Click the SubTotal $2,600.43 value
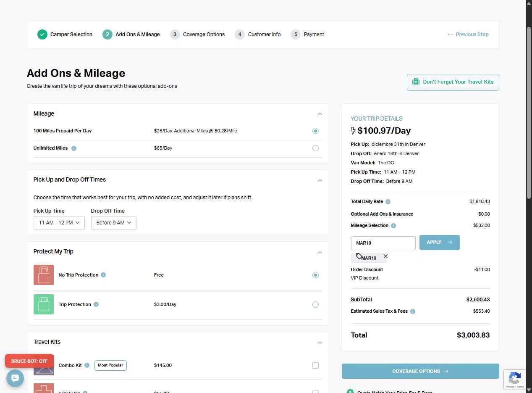532x393 pixels. [x=478, y=300]
